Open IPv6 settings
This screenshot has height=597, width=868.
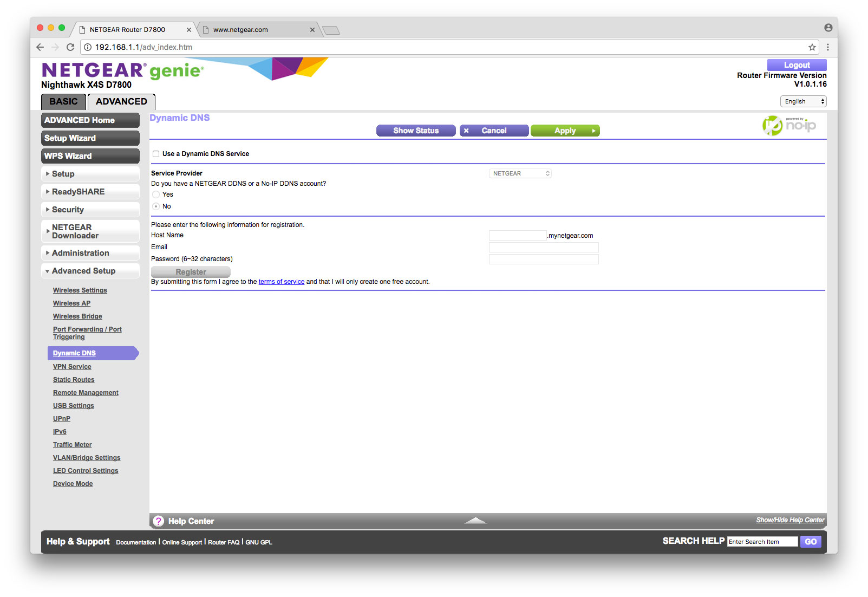(60, 432)
